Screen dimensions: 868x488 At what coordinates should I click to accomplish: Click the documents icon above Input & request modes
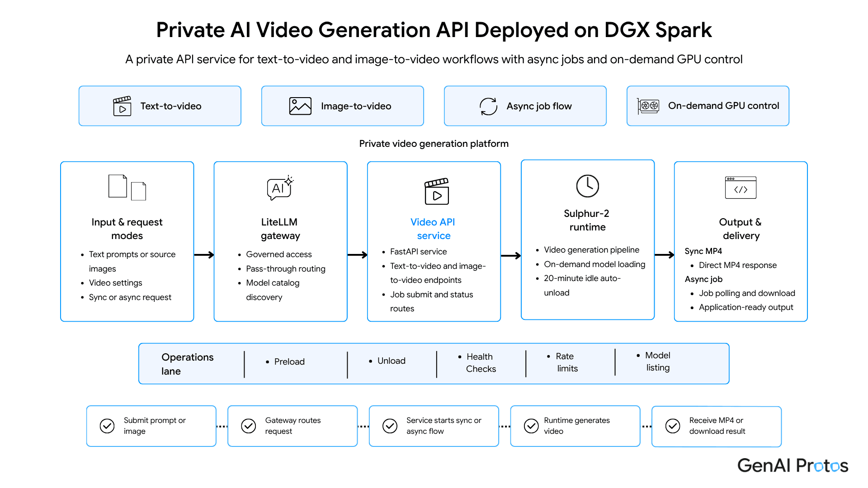127,187
